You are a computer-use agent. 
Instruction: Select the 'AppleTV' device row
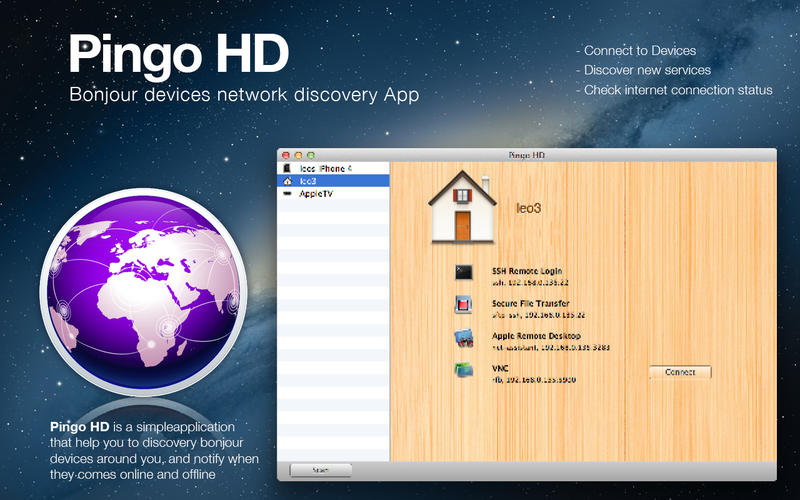tap(334, 193)
